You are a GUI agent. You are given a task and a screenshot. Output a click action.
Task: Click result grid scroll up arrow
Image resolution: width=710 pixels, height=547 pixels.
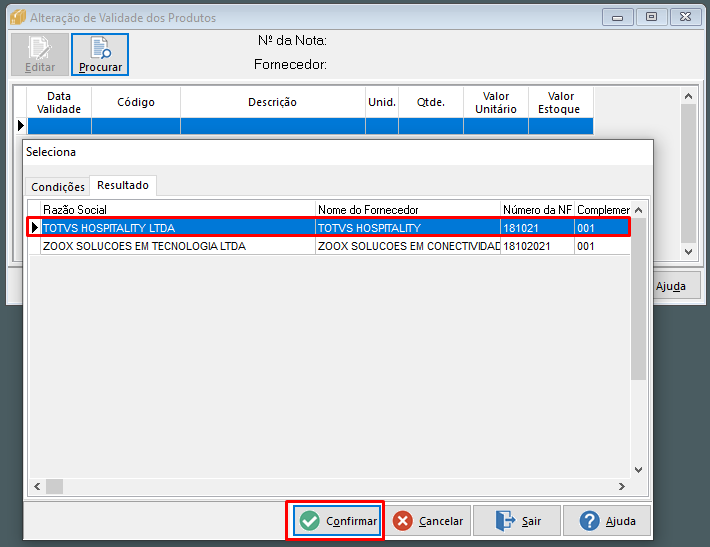pyautogui.click(x=638, y=210)
